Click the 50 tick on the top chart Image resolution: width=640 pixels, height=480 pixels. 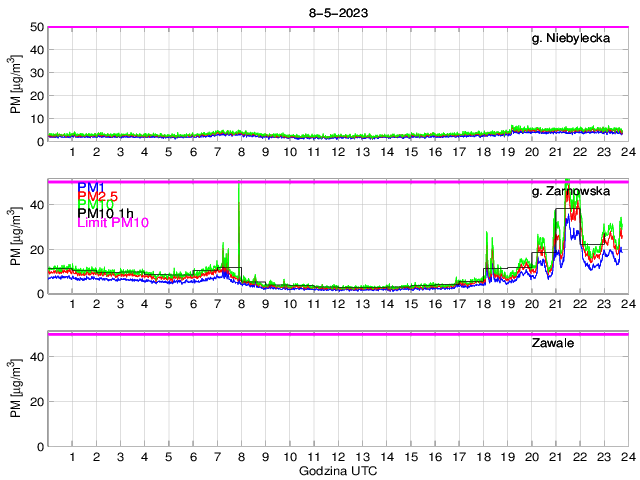[x=35, y=27]
